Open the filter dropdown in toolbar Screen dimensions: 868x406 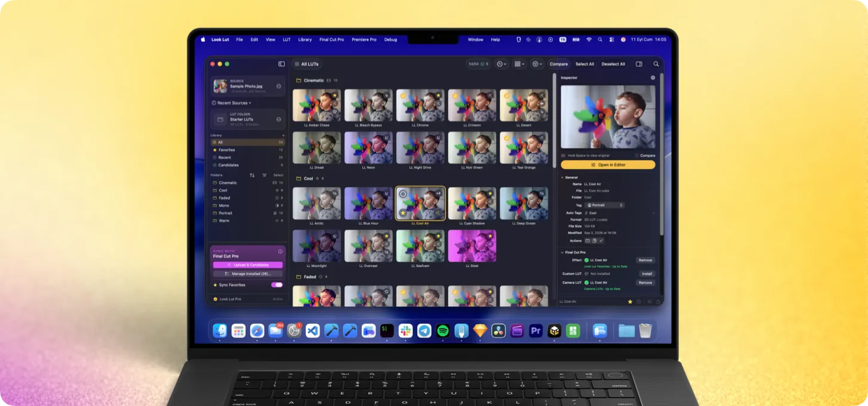[537, 64]
